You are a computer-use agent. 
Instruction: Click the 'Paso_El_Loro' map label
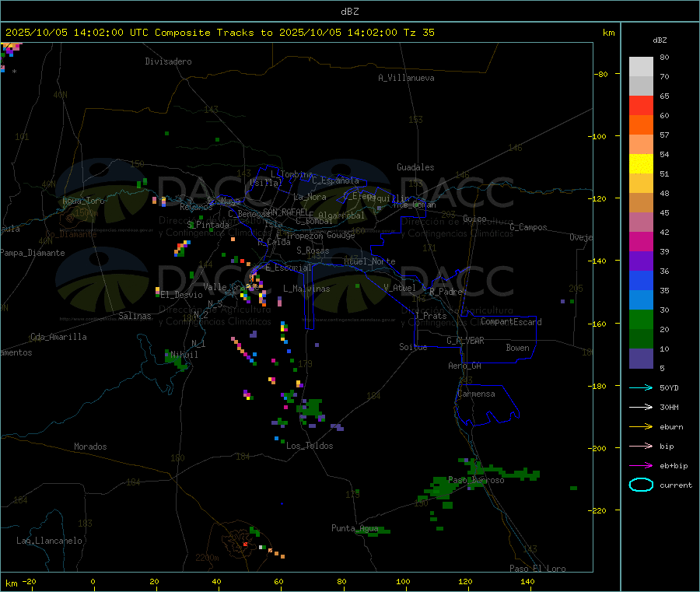click(537, 569)
